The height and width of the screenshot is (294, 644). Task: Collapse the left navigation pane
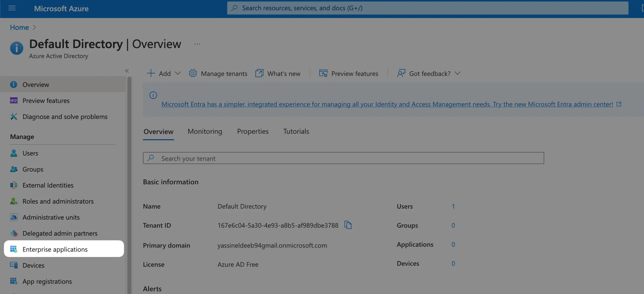pos(127,71)
